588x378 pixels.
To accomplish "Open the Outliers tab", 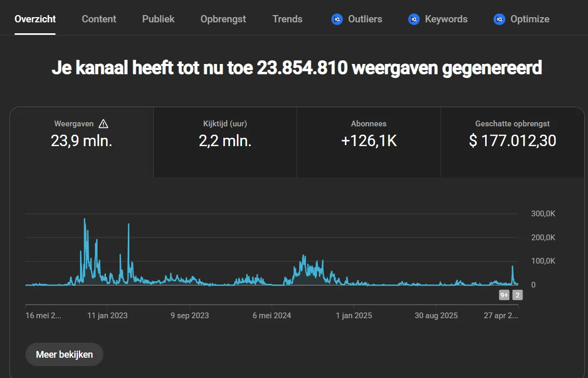I will (x=357, y=19).
